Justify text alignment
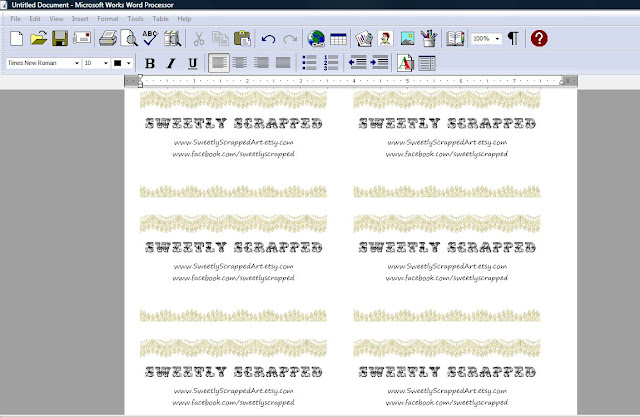640x417 pixels. [283, 63]
